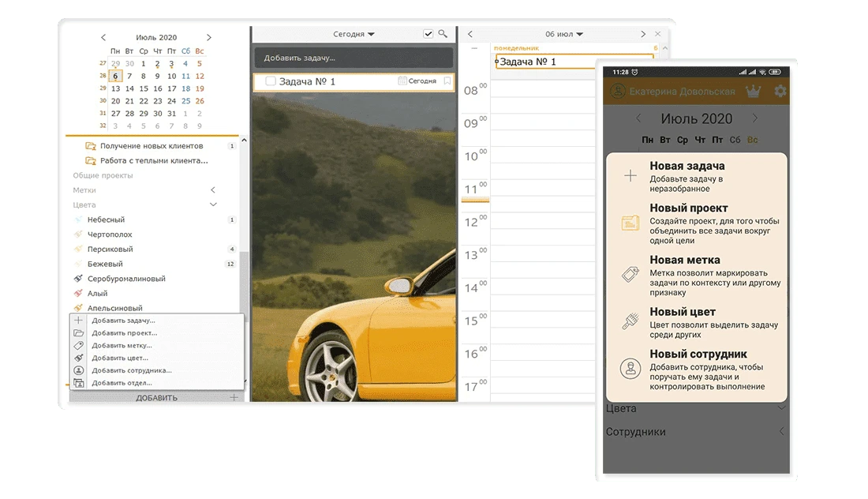Click the calendar icon beside Сегодня on task row
868x499 pixels.
(402, 81)
